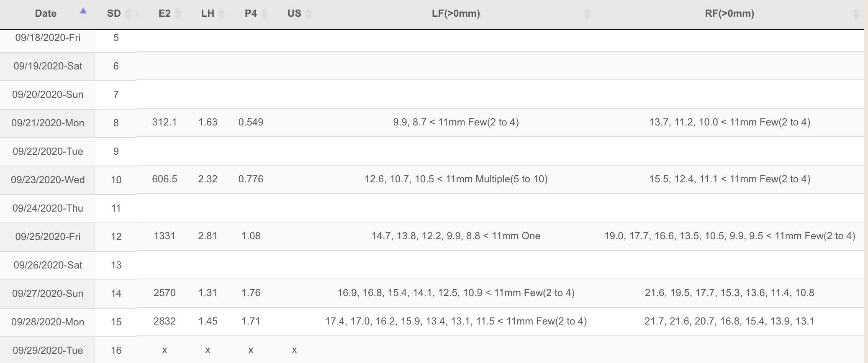Select the 09/21/2020-Mon date cell
This screenshot has height=363, width=868.
coord(48,123)
